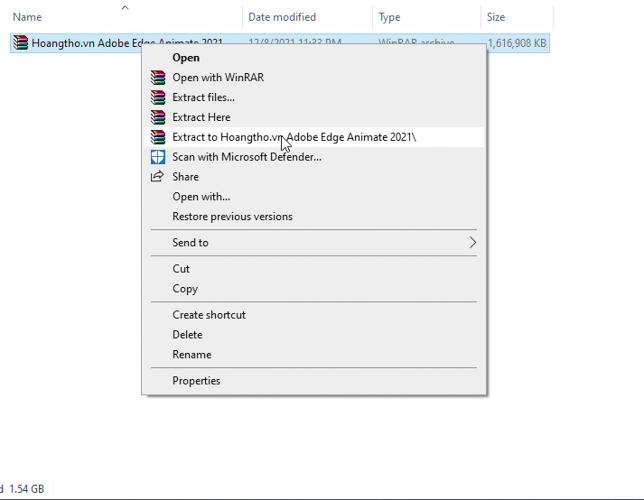Select Copy from the context menu
Viewport: 644px width, 500px height.
pyautogui.click(x=314, y=289)
